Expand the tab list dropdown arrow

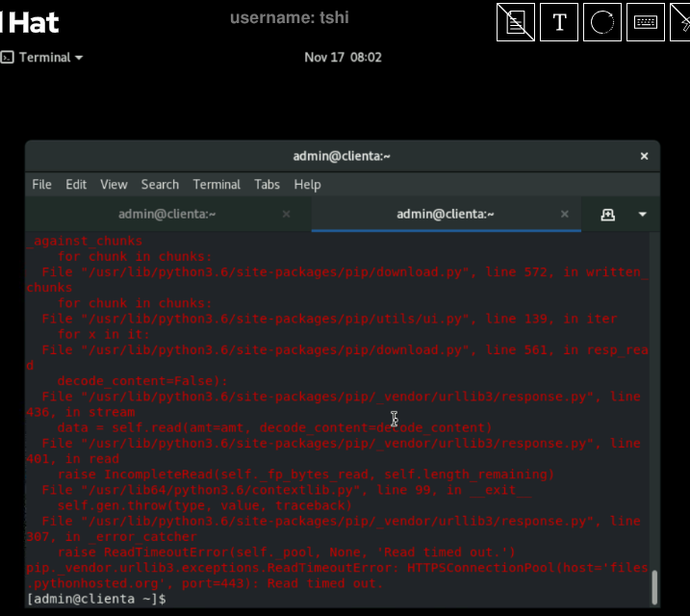tap(643, 215)
